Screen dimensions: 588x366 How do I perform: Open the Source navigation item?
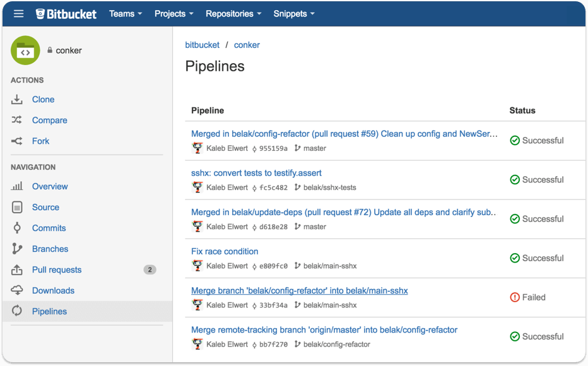click(45, 208)
